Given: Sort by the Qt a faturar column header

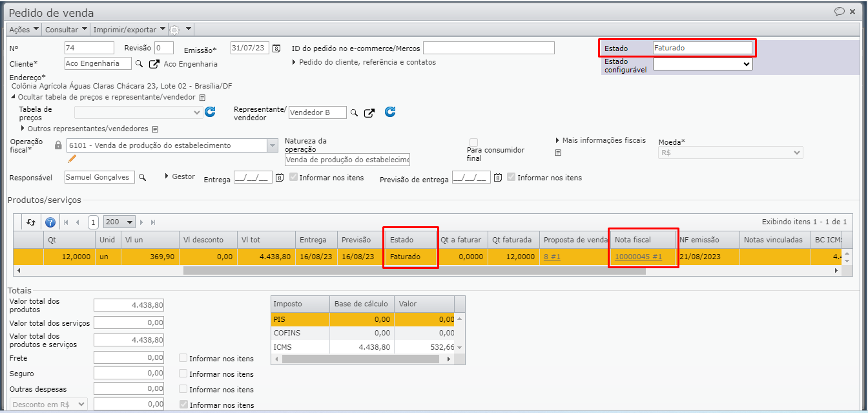Looking at the screenshot, I should (461, 240).
